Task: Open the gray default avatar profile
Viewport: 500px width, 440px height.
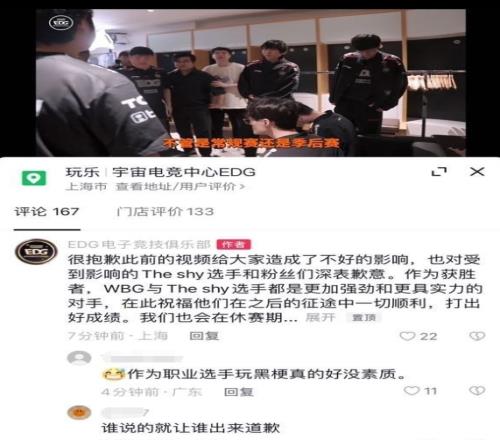Action: point(79,359)
